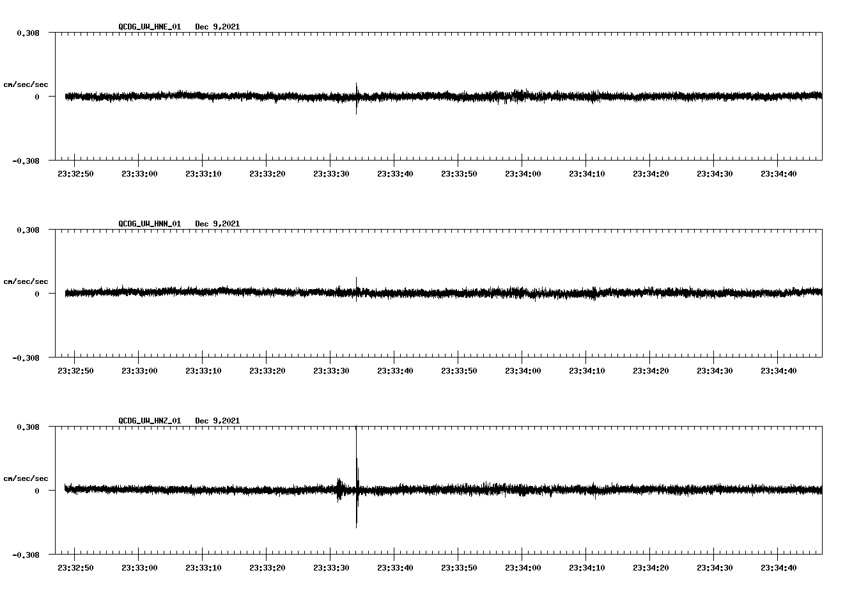Click the -0.308 lower axis value on HNZ plot
The width and height of the screenshot is (868, 591).
pos(26,555)
